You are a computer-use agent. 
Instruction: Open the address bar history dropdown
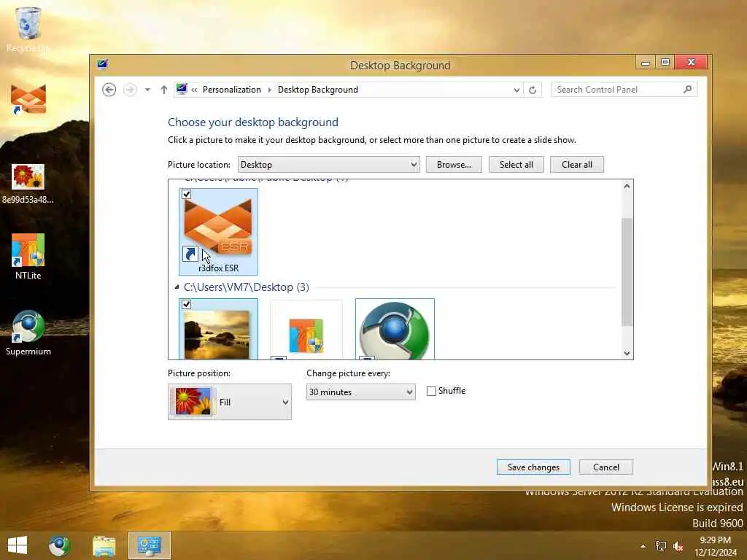click(x=516, y=90)
